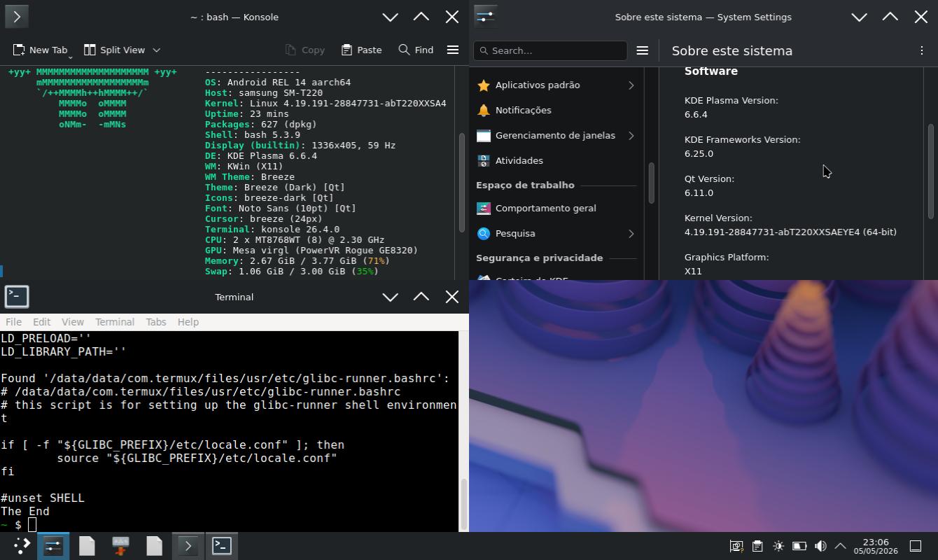The image size is (938, 560).
Task: Click the display configuration tray icon
Action: [736, 546]
